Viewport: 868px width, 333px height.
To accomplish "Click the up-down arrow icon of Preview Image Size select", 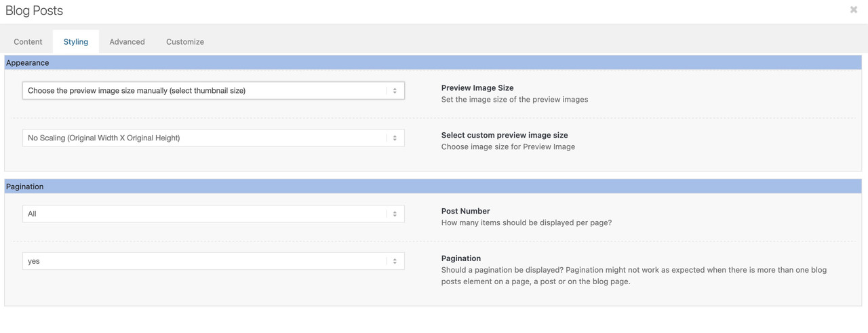I will pyautogui.click(x=395, y=90).
